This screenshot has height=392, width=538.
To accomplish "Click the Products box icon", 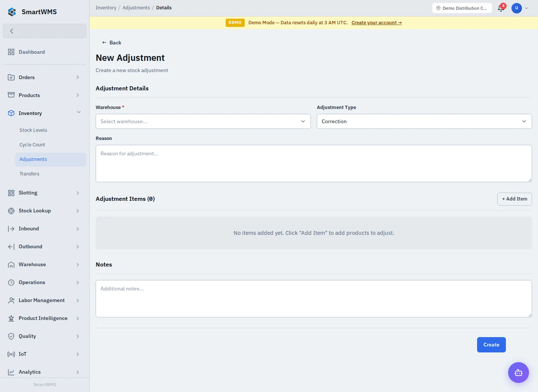I will [x=11, y=95].
